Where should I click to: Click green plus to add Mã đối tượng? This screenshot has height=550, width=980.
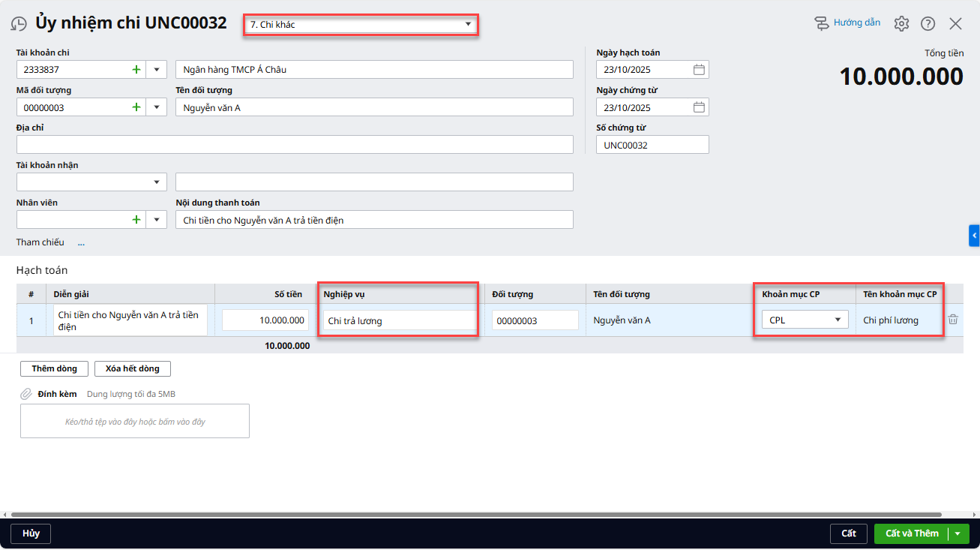pos(136,107)
